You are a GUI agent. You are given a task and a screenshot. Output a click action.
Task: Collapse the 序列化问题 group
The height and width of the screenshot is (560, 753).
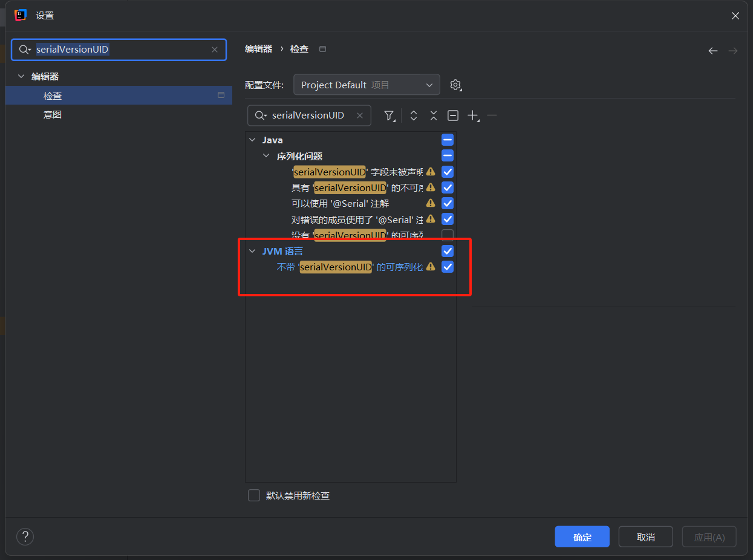pos(266,156)
